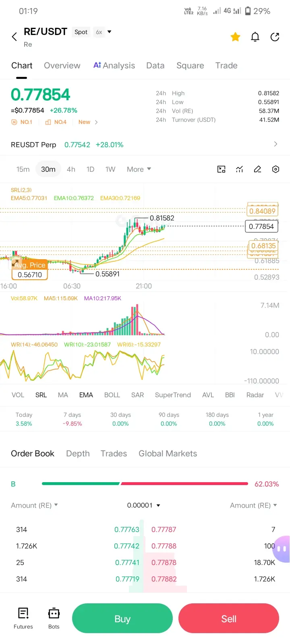Image resolution: width=290 pixels, height=644 pixels.
Task: Tap ask price 0.77878
Action: tap(164, 563)
